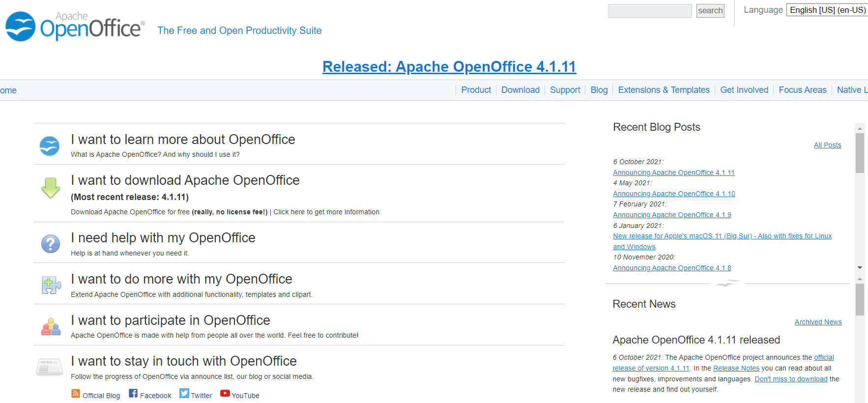The height and width of the screenshot is (403, 868).
Task: Open the Download menu
Action: [x=521, y=90]
